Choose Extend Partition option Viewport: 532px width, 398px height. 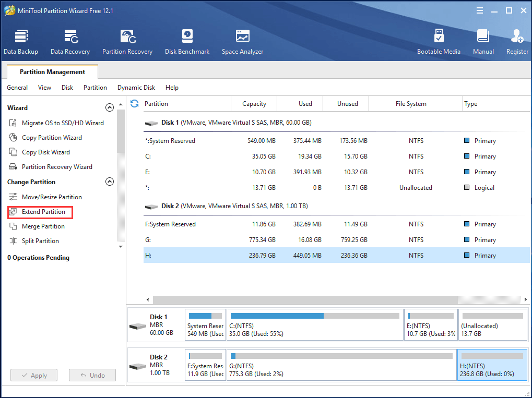(43, 212)
